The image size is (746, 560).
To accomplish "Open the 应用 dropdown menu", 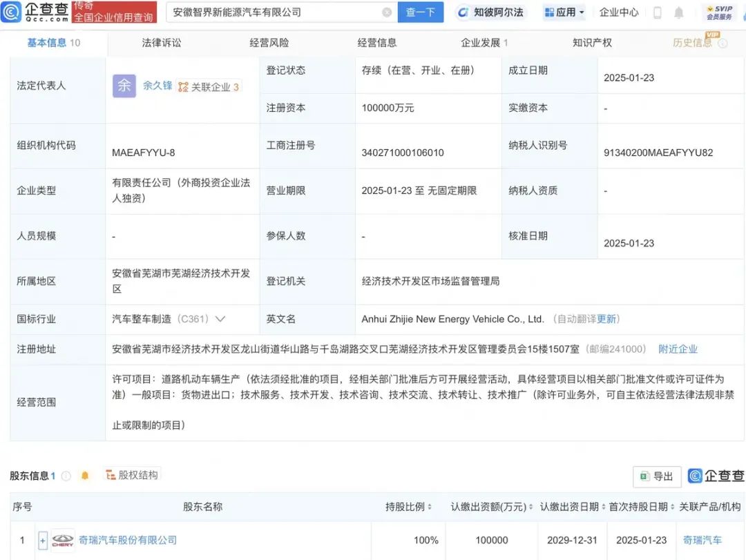I will point(564,12).
